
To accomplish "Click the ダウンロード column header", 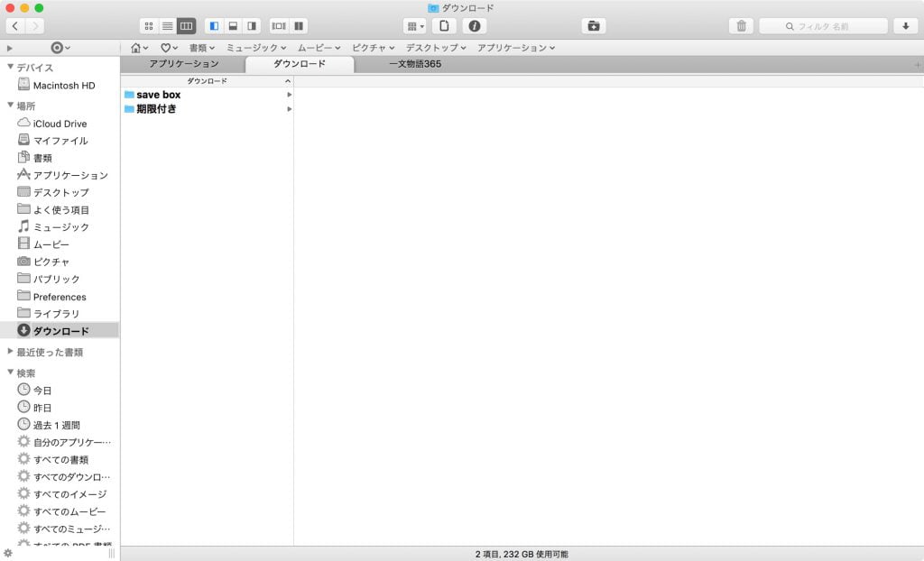I will (207, 81).
